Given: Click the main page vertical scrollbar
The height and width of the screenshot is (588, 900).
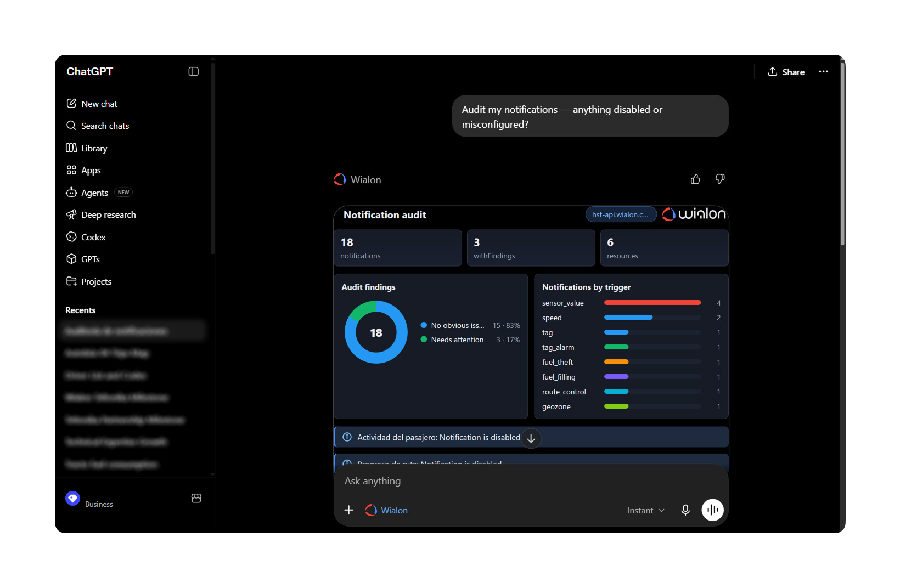Looking at the screenshot, I should [x=842, y=154].
